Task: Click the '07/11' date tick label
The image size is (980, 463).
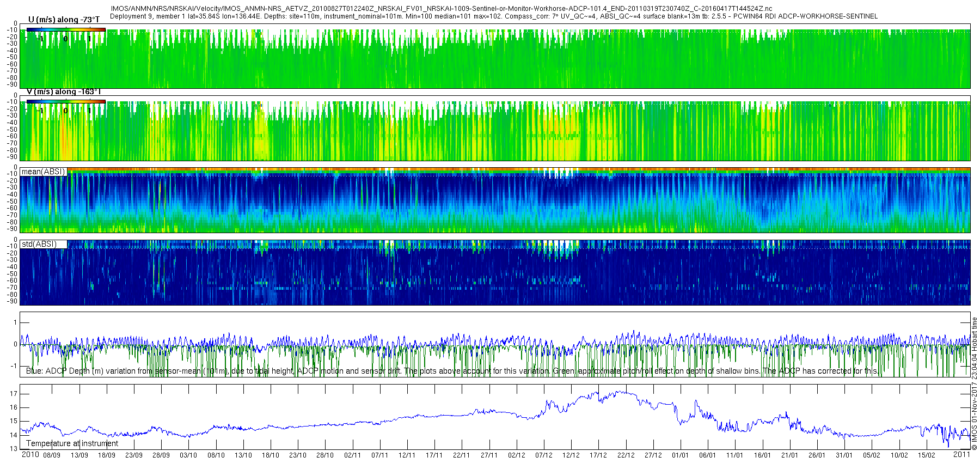Action: [x=380, y=455]
